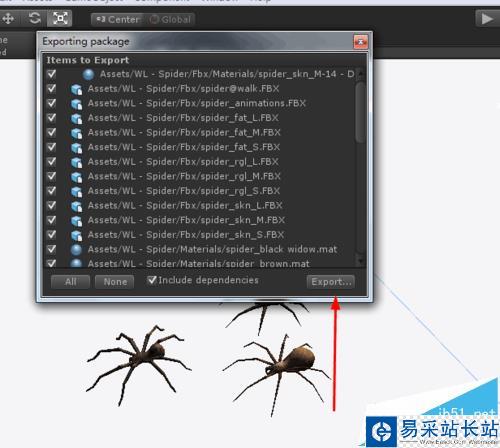Screen dimensions: 500x448
Task: Select the spider_skn_L.FBX path text
Action: (x=185, y=206)
